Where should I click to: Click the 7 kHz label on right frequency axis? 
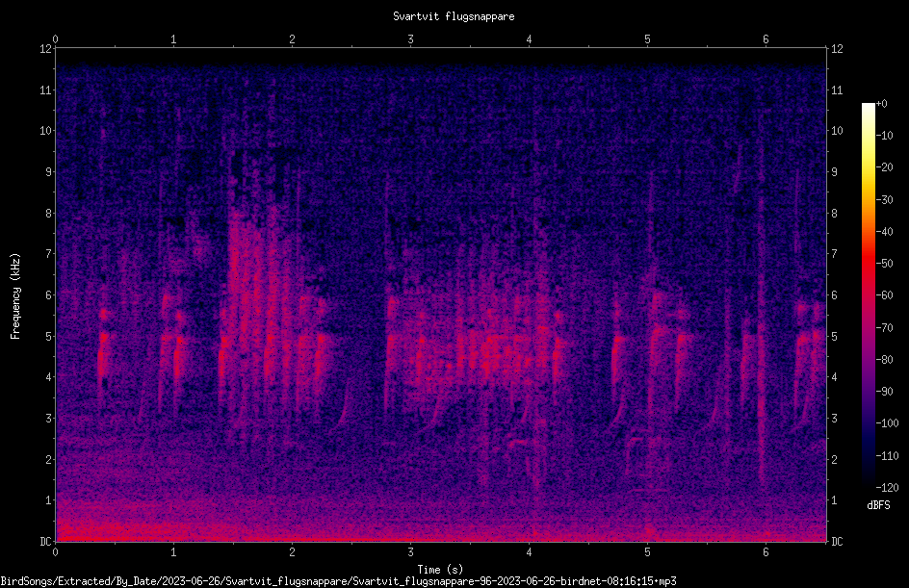[834, 254]
